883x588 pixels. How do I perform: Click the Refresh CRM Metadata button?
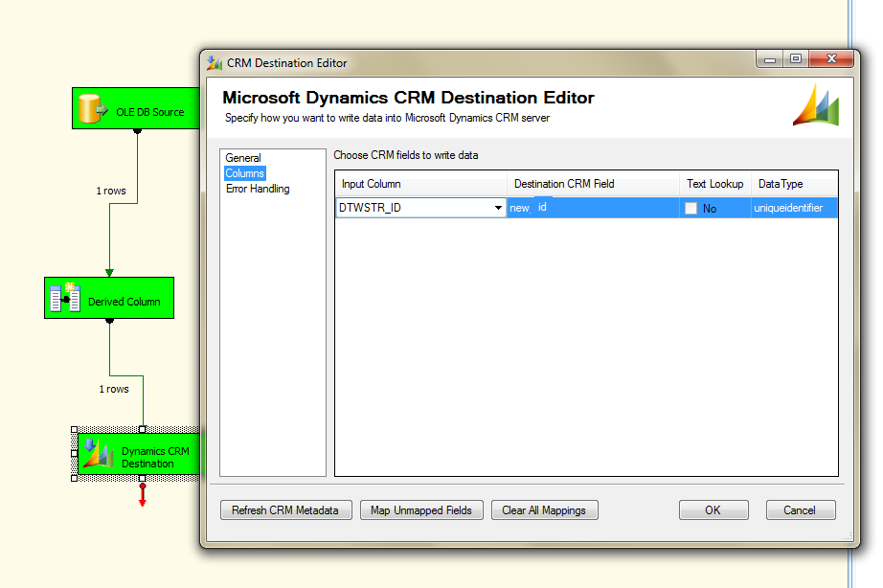pyautogui.click(x=285, y=509)
